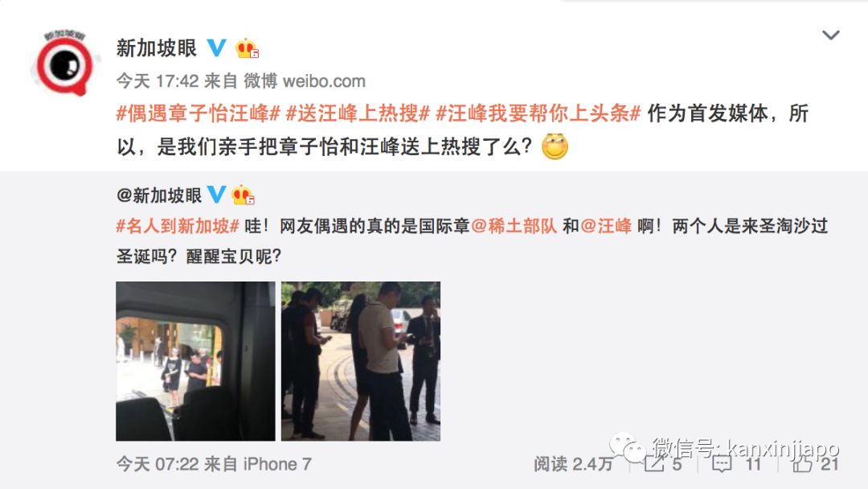Open comments via the comment icon

click(721, 463)
